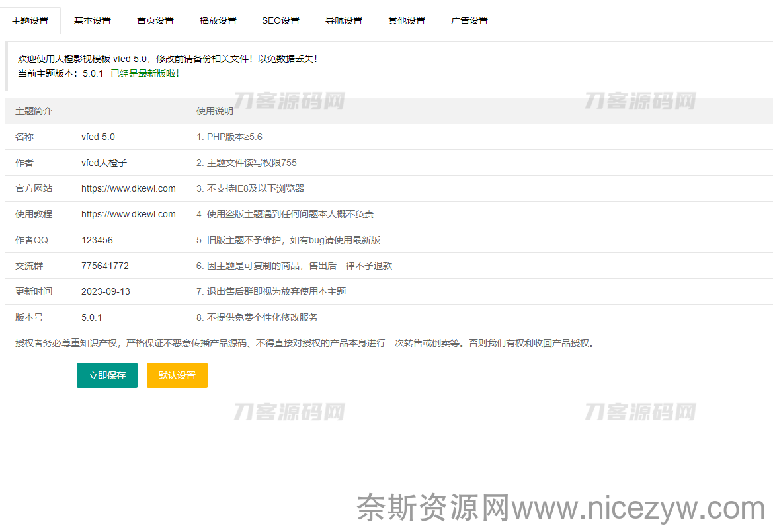Click the 官方网站 row label
The image size is (773, 532).
34,188
